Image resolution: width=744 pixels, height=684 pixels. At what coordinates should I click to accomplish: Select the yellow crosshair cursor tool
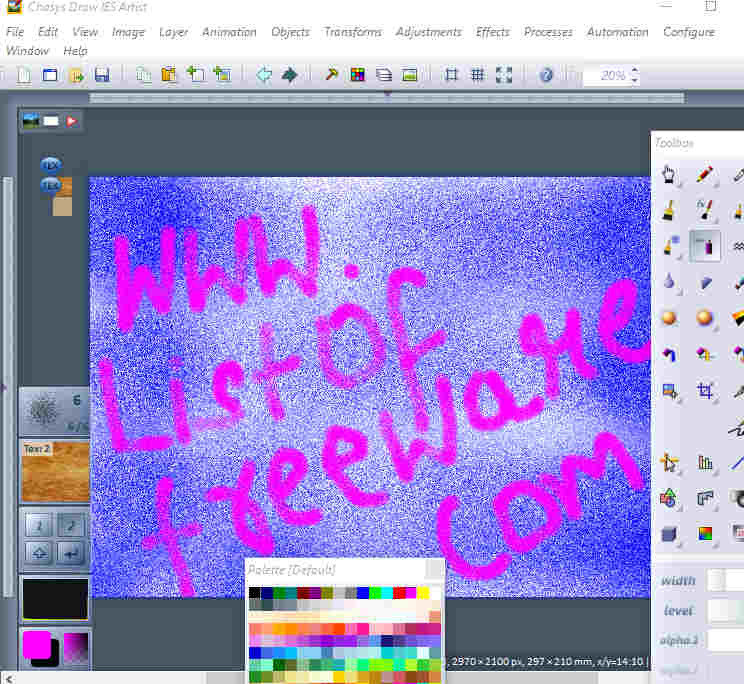pyautogui.click(x=669, y=462)
